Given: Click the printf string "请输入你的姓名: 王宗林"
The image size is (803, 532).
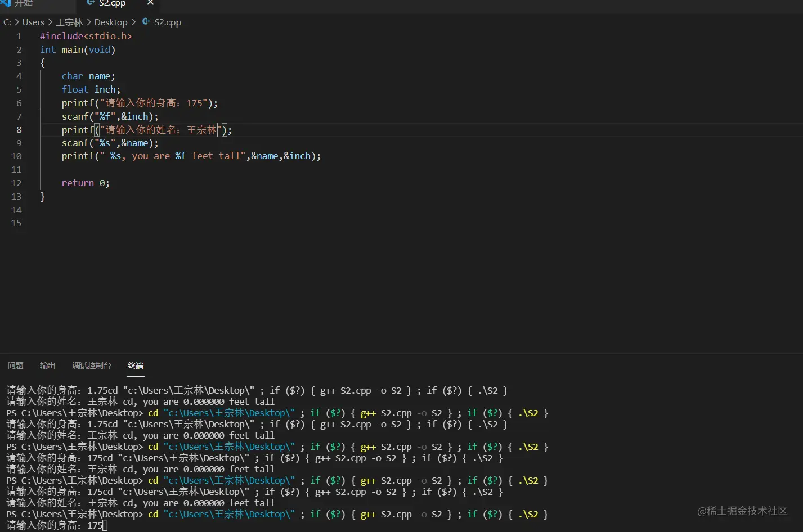Looking at the screenshot, I should pyautogui.click(x=161, y=130).
